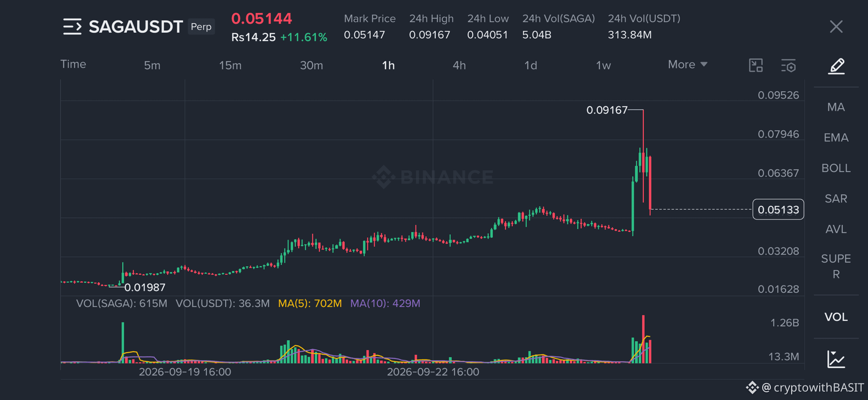This screenshot has width=868, height=400.
Task: Enable the SAR indicator
Action: tap(836, 199)
